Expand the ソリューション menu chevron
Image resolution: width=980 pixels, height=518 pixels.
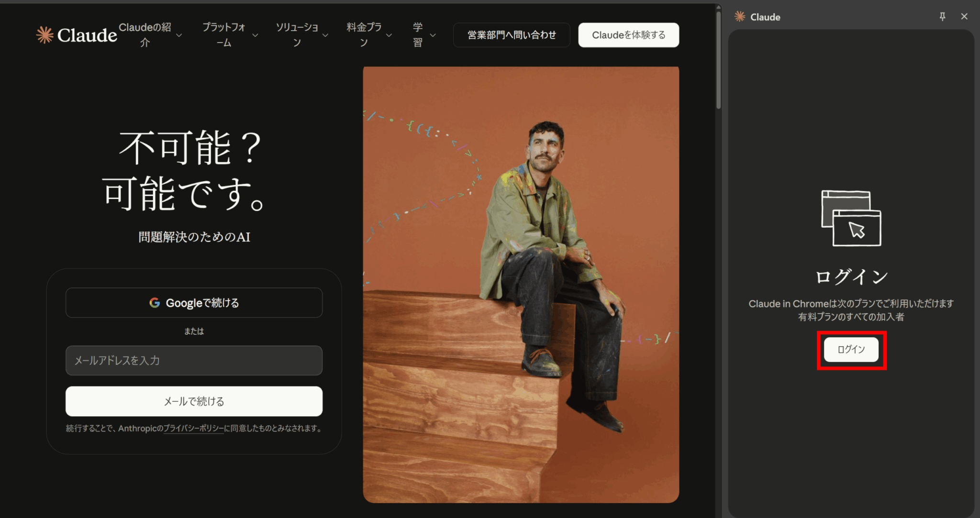coord(325,35)
